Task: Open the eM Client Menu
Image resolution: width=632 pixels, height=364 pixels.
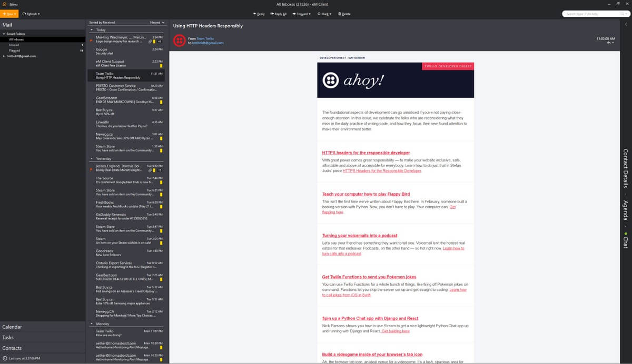Action: [x=14, y=4]
